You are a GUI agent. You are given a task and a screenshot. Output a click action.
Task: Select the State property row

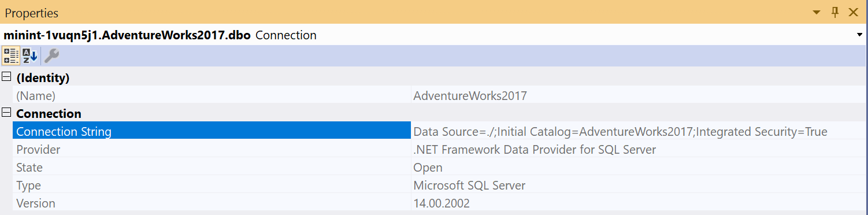click(x=440, y=167)
